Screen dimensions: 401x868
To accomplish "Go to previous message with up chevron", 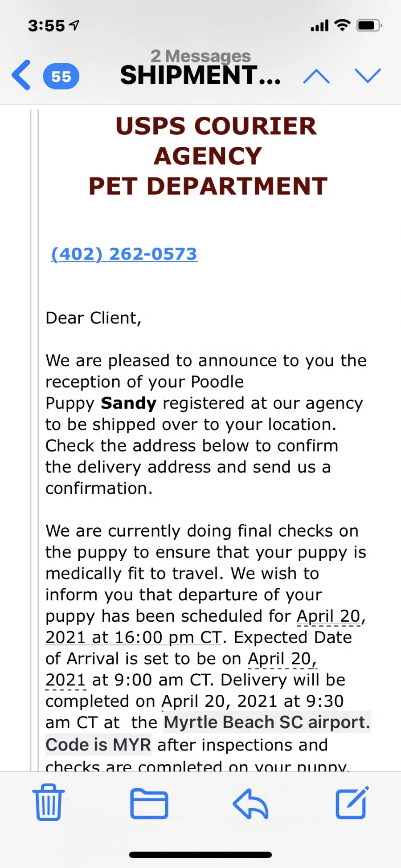I will pyautogui.click(x=316, y=76).
